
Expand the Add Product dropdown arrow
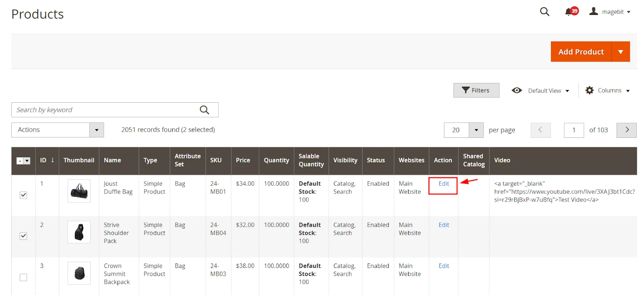(x=620, y=52)
